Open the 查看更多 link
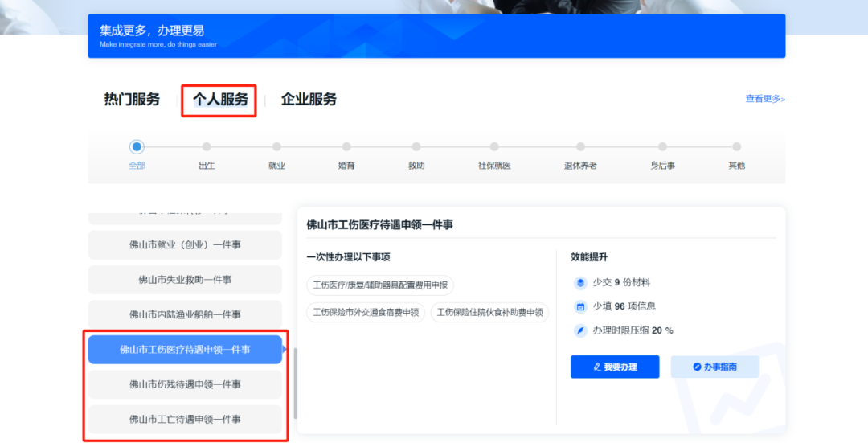868x443 pixels. point(765,99)
